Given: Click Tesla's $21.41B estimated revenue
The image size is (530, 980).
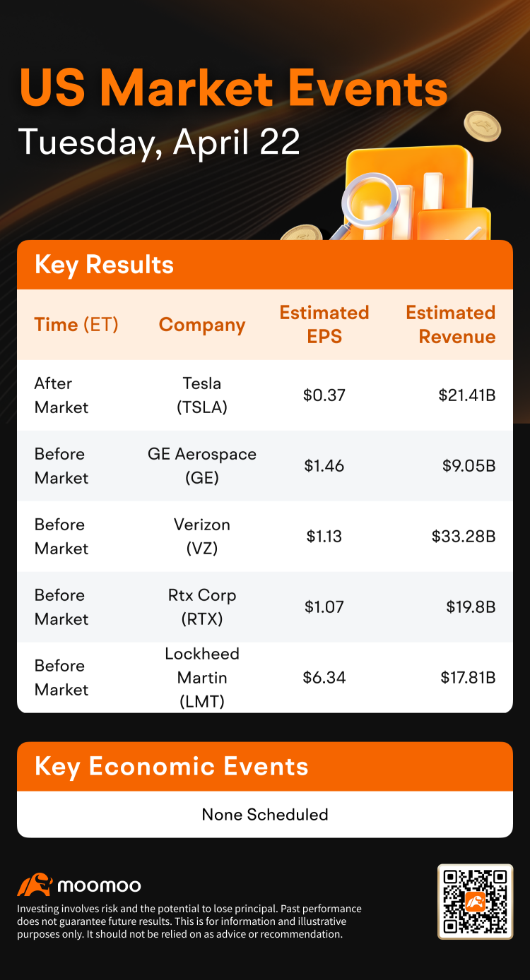Looking at the screenshot, I should pos(467,395).
